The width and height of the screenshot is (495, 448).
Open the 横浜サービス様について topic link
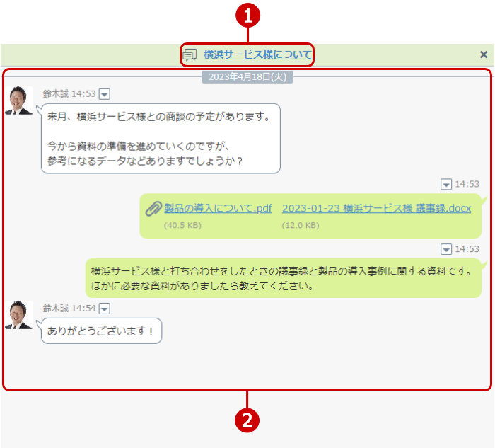257,54
